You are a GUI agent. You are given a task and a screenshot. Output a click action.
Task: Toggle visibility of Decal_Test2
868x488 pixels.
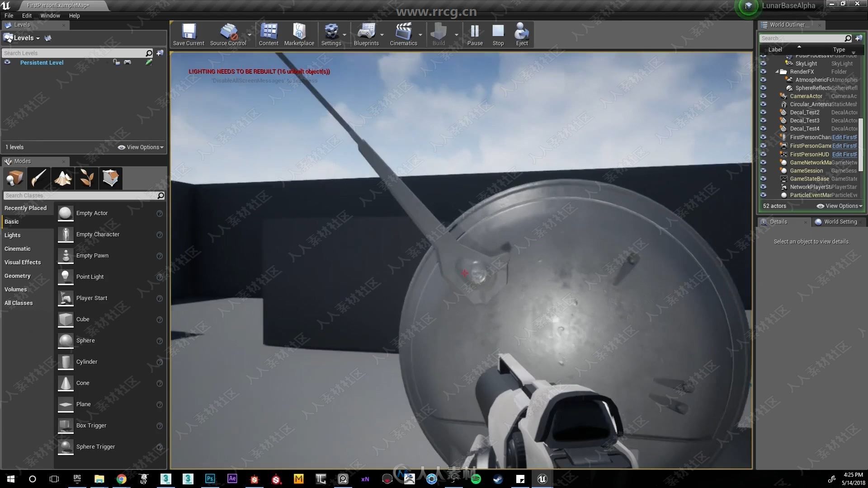click(x=764, y=113)
